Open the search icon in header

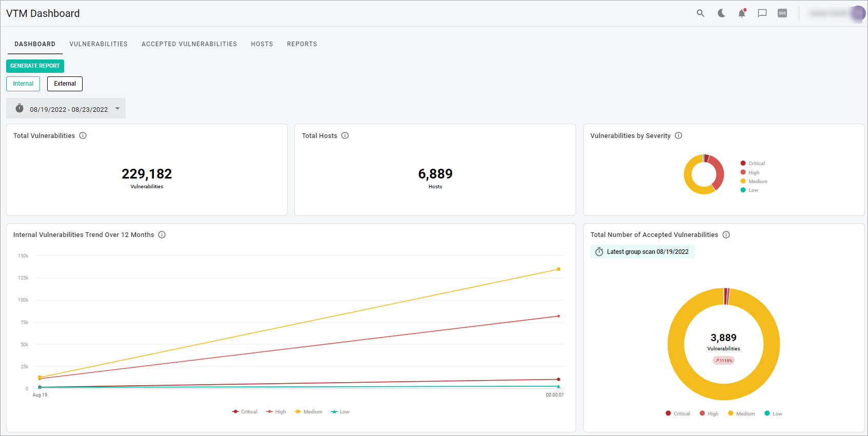[700, 13]
